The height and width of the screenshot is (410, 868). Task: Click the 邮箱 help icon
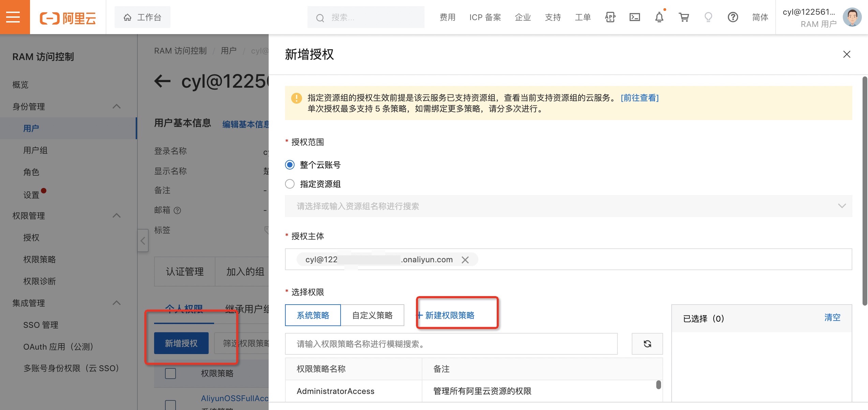point(177,210)
